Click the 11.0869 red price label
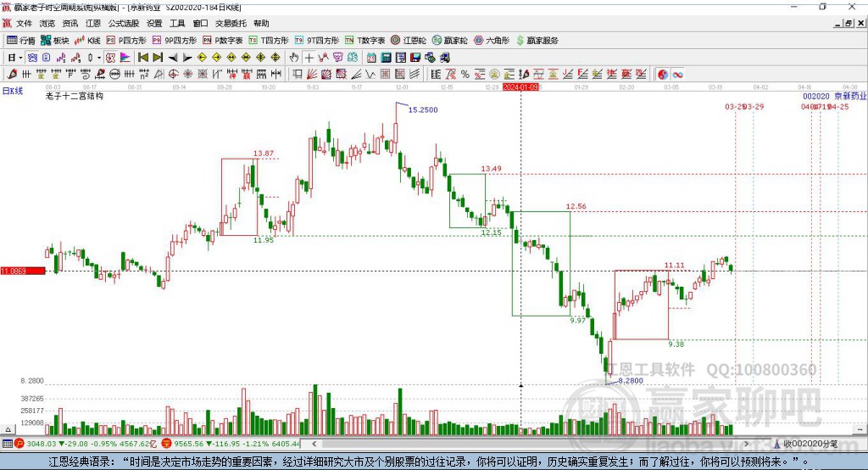 23,271
